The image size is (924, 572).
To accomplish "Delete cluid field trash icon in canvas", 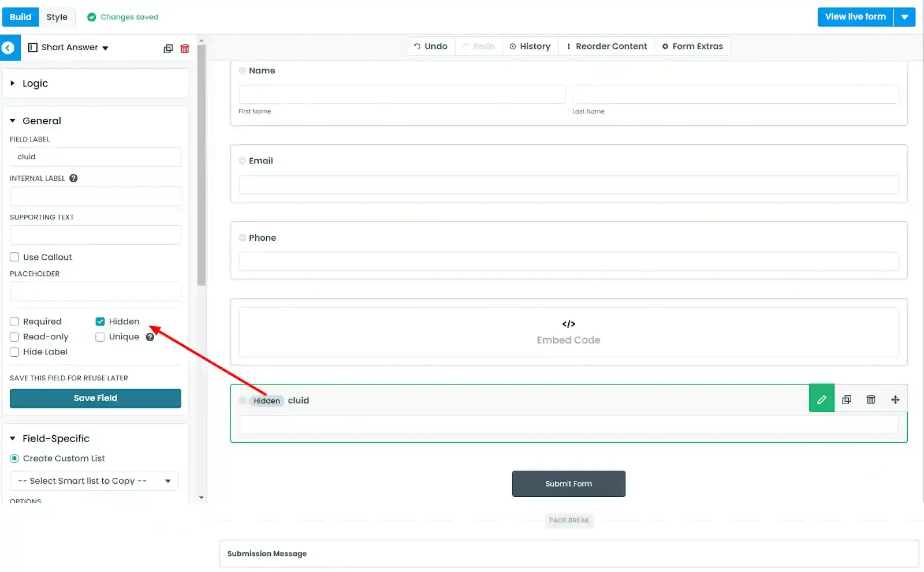I will [x=871, y=399].
